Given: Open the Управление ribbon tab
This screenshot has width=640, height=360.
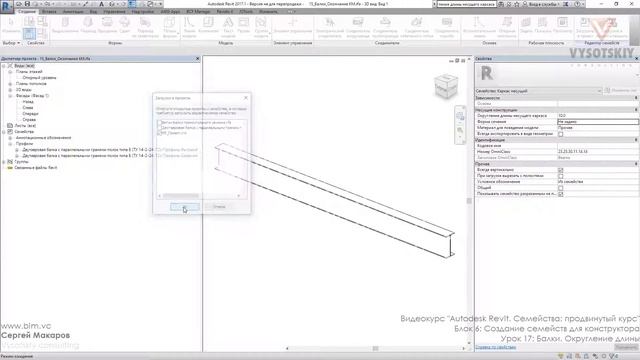Looking at the screenshot, I should pos(114,11).
